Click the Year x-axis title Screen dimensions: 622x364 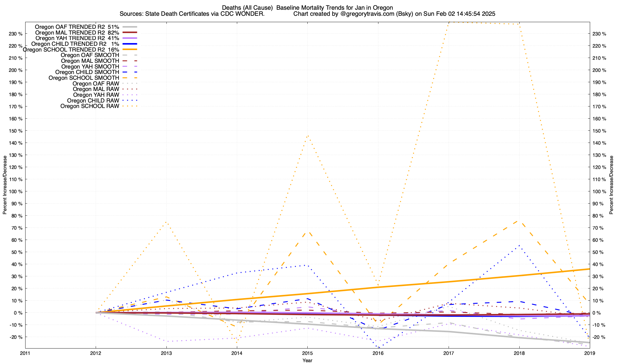click(x=307, y=360)
